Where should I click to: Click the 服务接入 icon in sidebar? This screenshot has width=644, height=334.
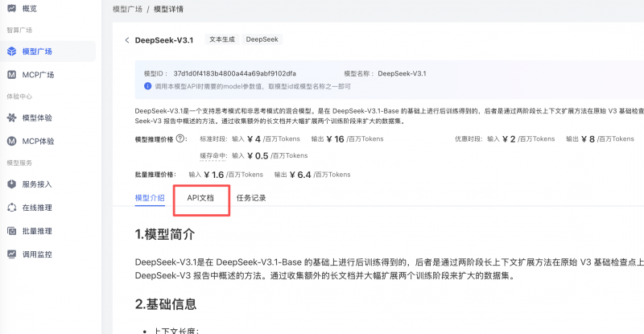point(12,184)
